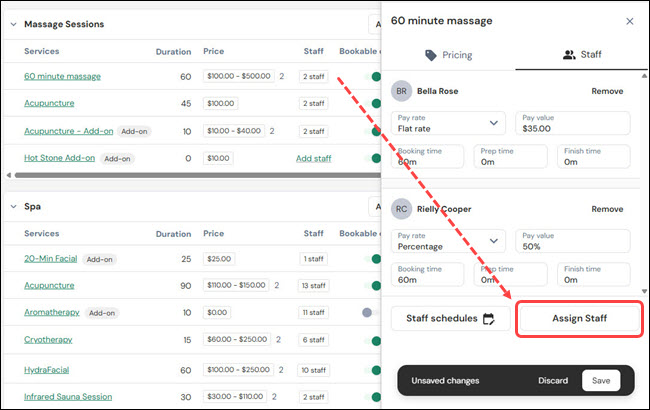This screenshot has width=650, height=410.
Task: Close the 60 minute massage panel
Action: click(x=629, y=21)
